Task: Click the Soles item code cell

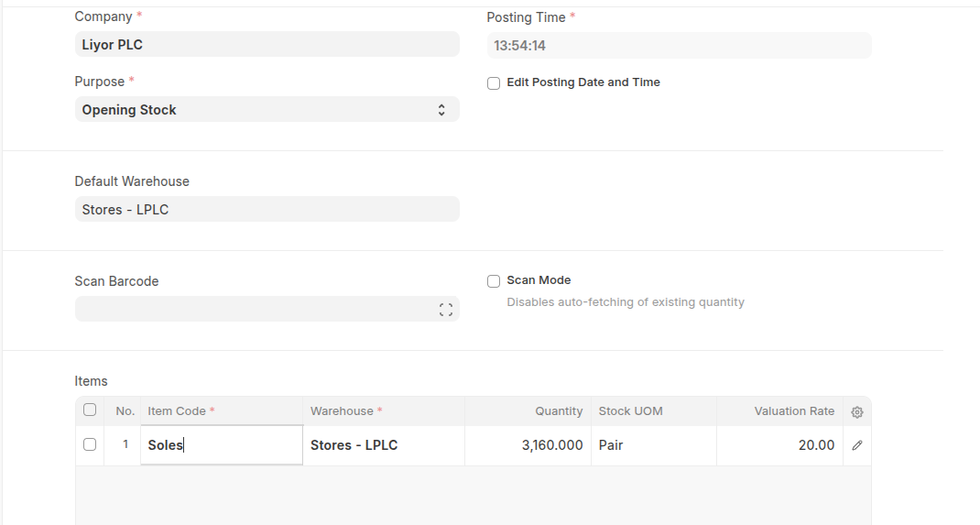Action: coord(221,445)
